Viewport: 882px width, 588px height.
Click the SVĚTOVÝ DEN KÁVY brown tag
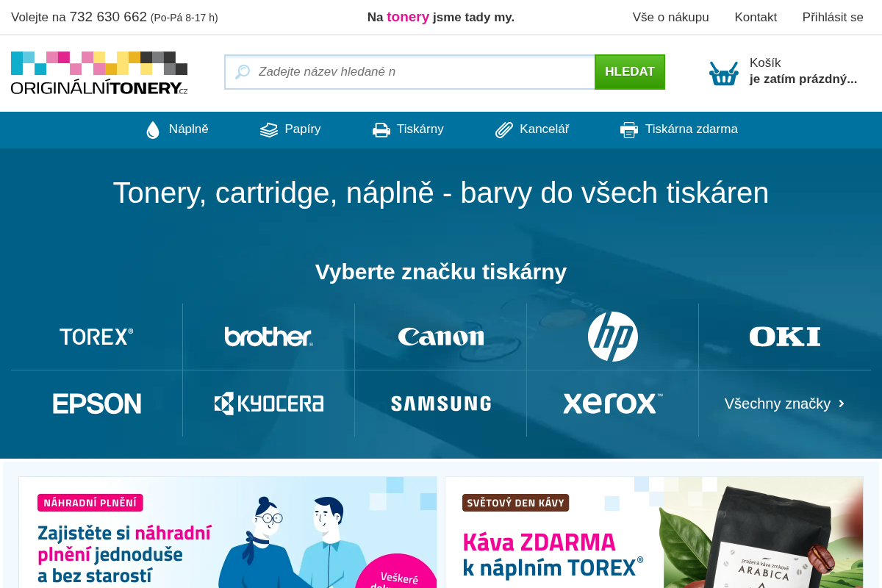pyautogui.click(x=516, y=503)
